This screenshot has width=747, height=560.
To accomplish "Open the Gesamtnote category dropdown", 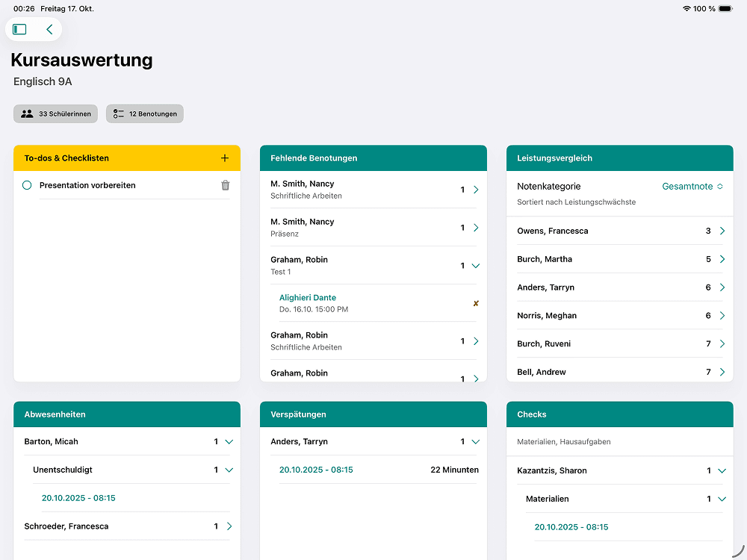I will [x=692, y=187].
